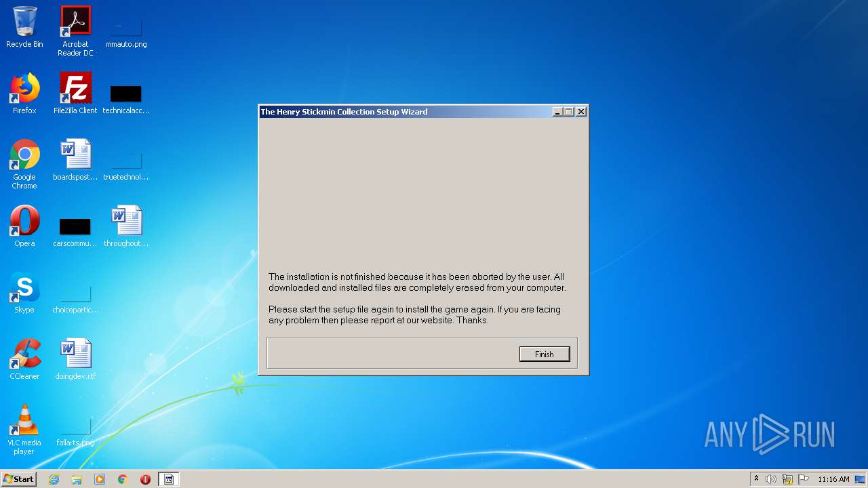This screenshot has width=868, height=488.
Task: Launch Internet Explorer from taskbar
Action: [x=54, y=479]
